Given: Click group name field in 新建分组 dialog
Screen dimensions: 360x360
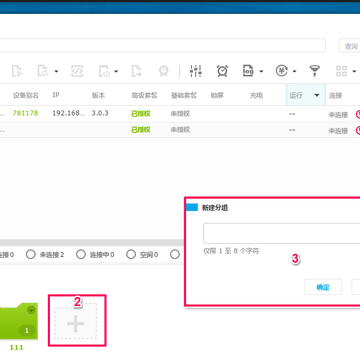Looking at the screenshot, I should [x=282, y=233].
